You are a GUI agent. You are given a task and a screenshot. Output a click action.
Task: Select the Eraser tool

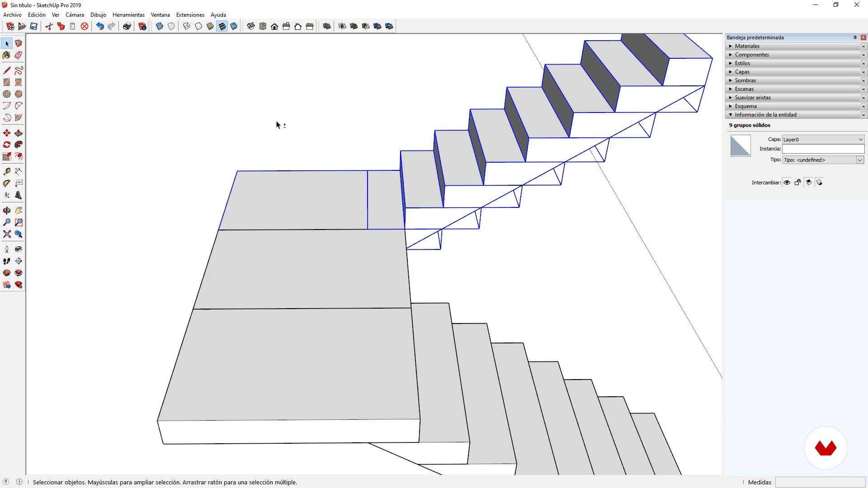(19, 55)
